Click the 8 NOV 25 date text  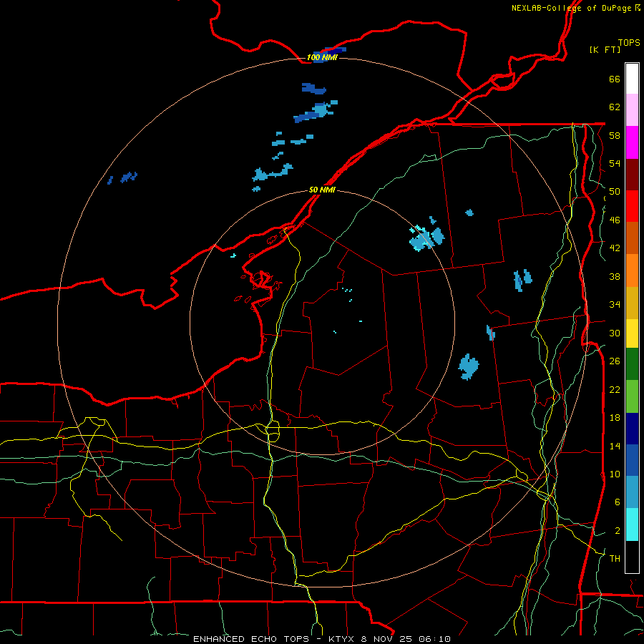point(388,639)
